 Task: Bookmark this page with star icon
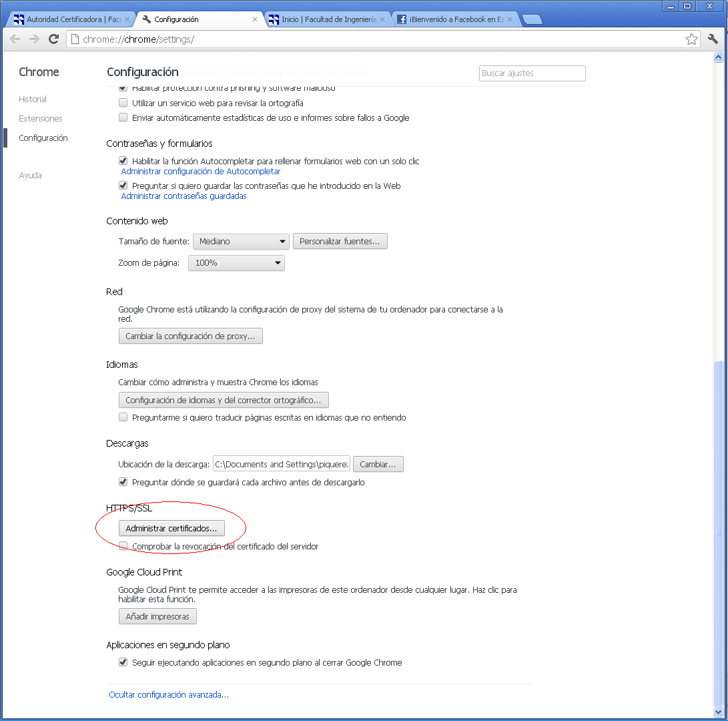click(692, 39)
